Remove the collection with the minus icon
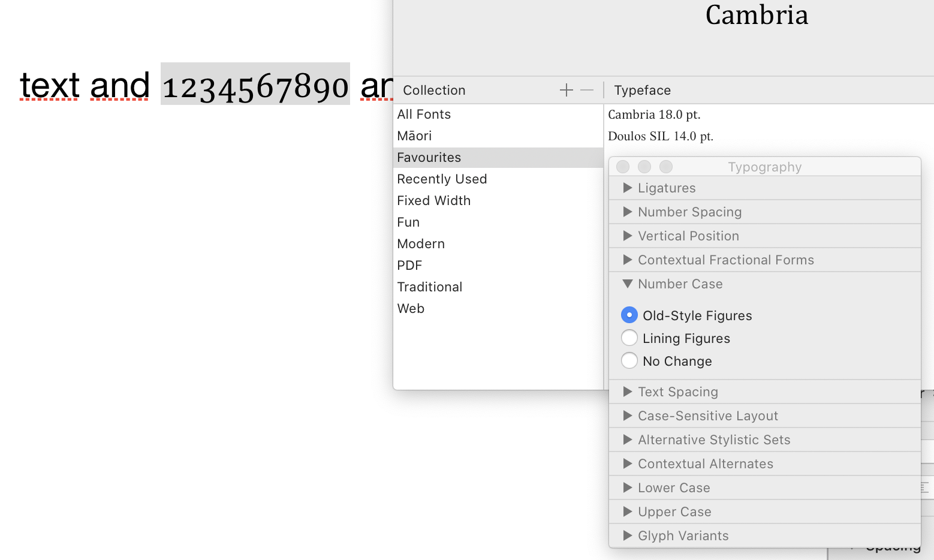The width and height of the screenshot is (934, 560). pyautogui.click(x=587, y=91)
